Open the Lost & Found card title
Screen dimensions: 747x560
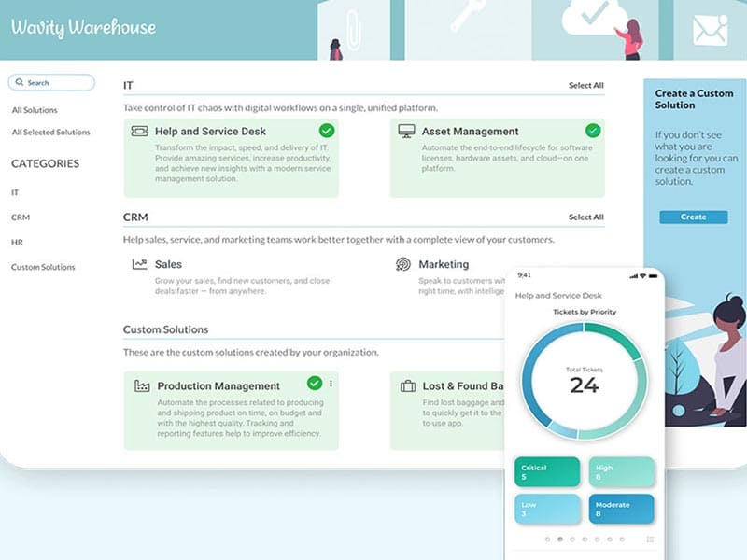coord(463,385)
